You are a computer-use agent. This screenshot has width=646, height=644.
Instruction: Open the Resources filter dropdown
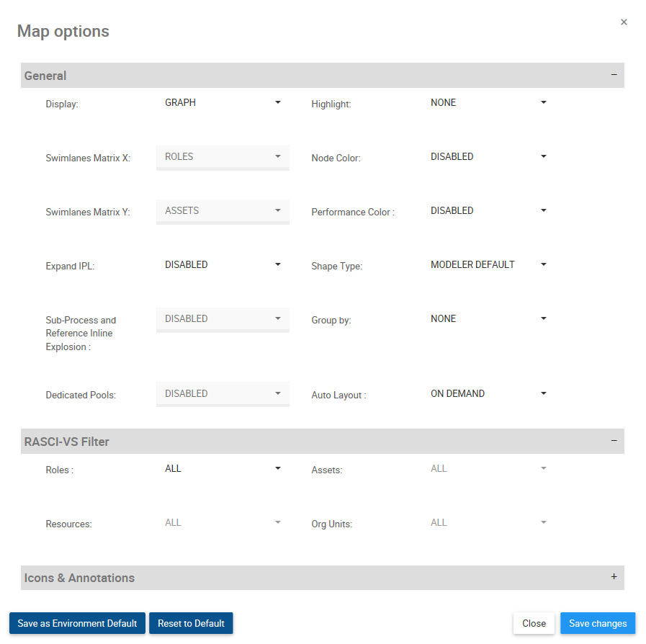click(223, 523)
